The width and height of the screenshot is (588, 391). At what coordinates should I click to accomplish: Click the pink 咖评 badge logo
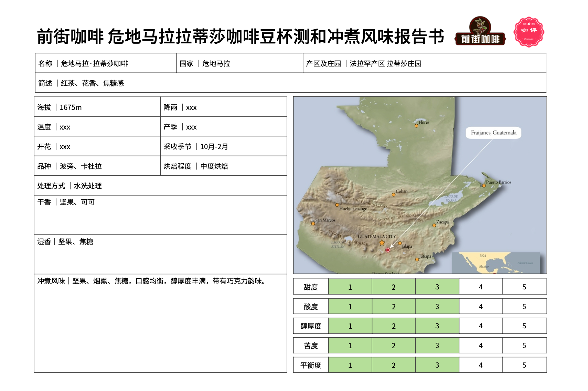point(529,32)
